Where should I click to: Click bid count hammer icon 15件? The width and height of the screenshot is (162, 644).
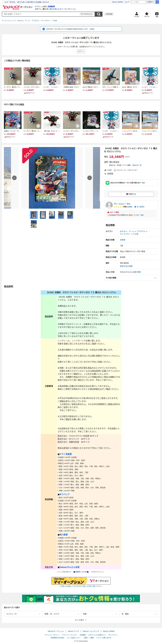[x=105, y=170]
